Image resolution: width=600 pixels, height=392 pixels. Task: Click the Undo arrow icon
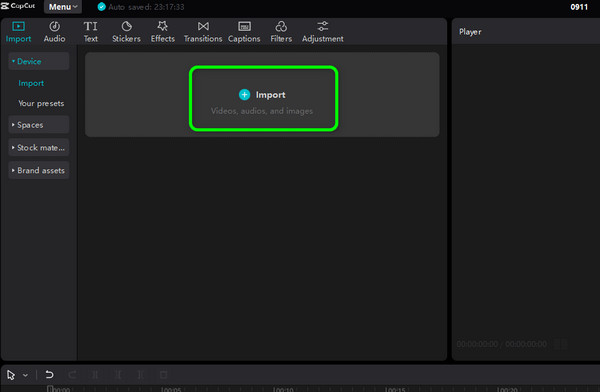[49, 374]
